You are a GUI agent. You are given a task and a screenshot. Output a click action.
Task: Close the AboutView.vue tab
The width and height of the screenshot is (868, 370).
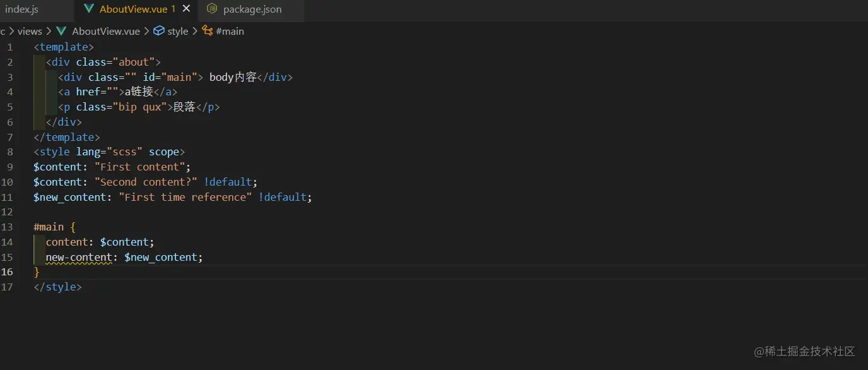[185, 9]
